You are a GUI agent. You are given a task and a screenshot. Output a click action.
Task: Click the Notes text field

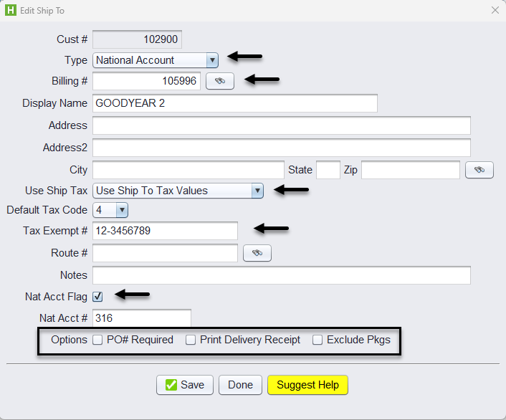point(281,275)
